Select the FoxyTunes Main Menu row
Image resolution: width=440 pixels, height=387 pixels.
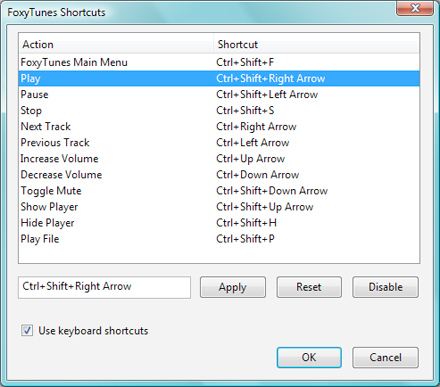click(x=219, y=62)
